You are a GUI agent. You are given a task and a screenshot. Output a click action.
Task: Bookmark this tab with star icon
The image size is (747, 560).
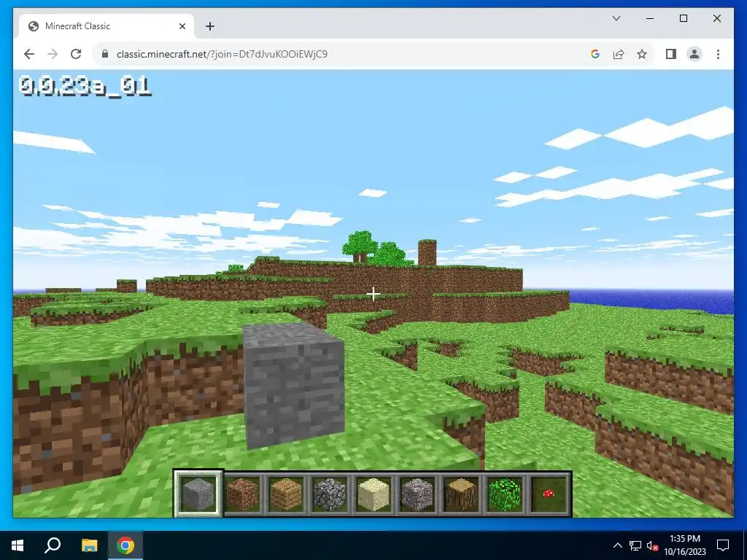coord(642,54)
